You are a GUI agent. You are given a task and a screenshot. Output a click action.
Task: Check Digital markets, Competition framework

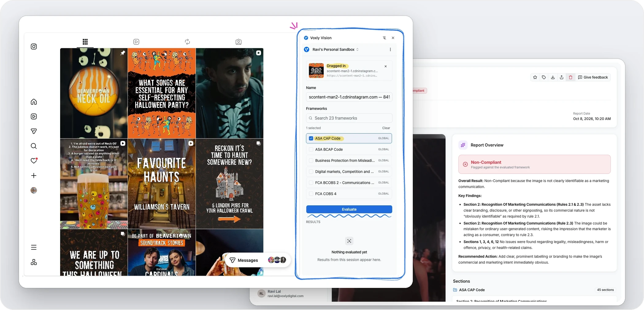tap(311, 172)
